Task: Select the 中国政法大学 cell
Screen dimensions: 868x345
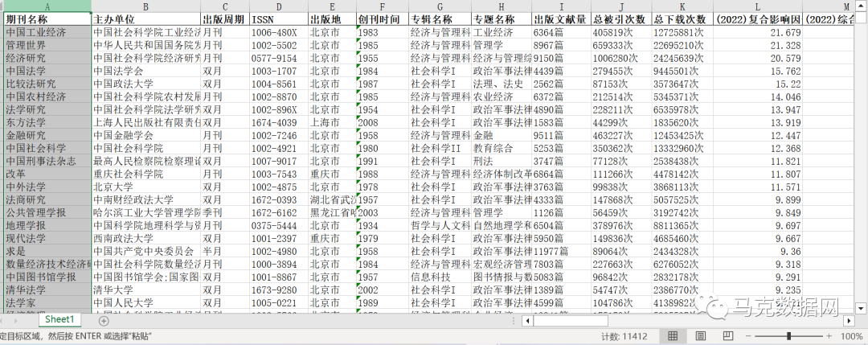Action: [x=145, y=84]
